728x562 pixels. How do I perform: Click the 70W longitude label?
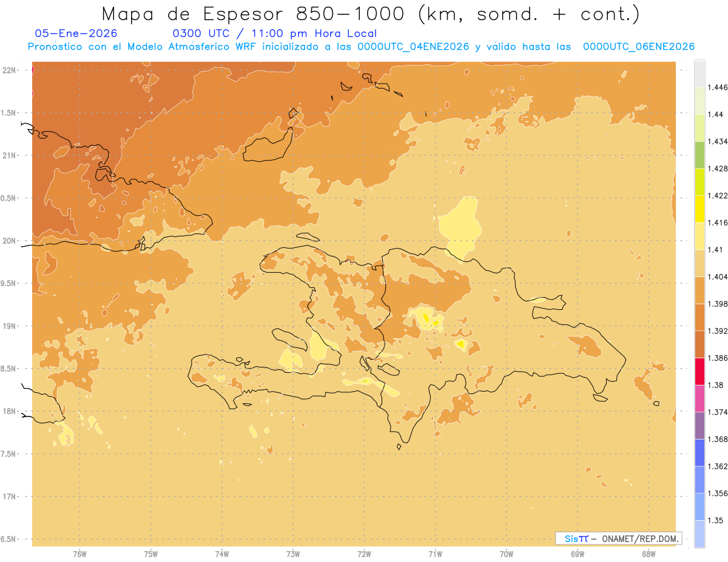[507, 554]
